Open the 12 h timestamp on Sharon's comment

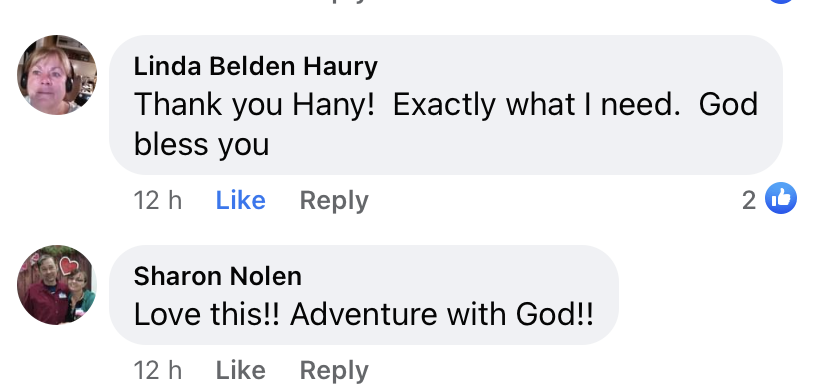click(158, 370)
